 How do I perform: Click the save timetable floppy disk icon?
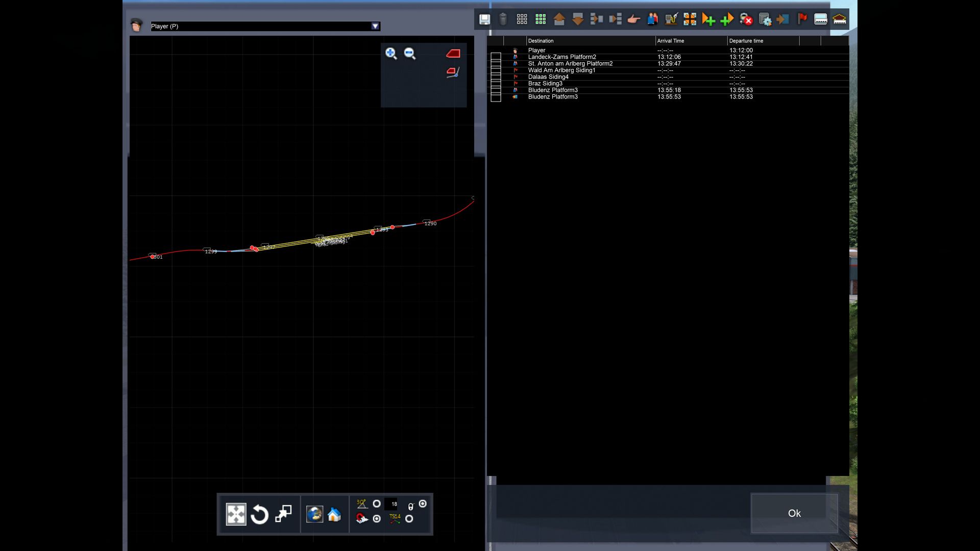tap(484, 19)
